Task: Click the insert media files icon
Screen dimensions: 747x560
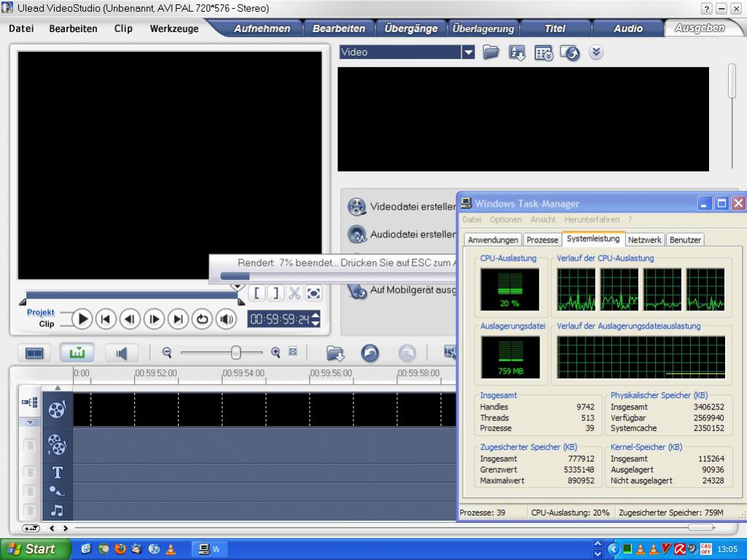Action: [335, 353]
